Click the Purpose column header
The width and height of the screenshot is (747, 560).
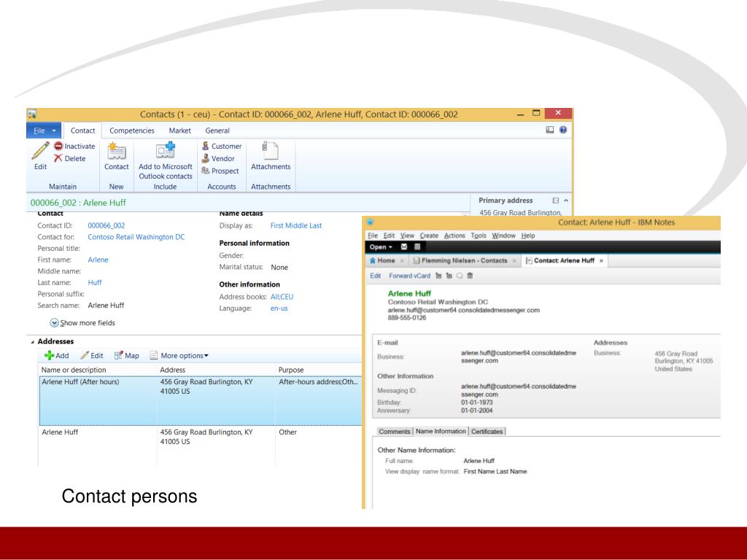pyautogui.click(x=319, y=370)
